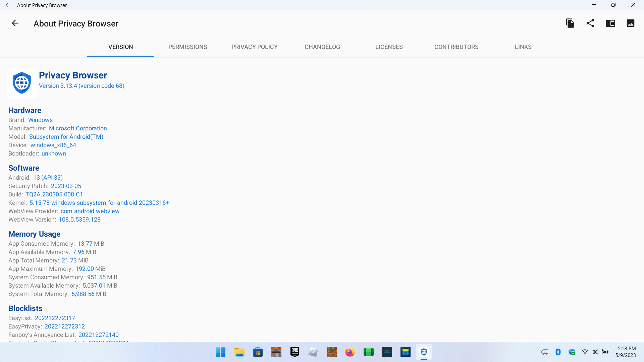The height and width of the screenshot is (362, 644).
Task: Switch to the Changelog tab
Action: (322, 47)
